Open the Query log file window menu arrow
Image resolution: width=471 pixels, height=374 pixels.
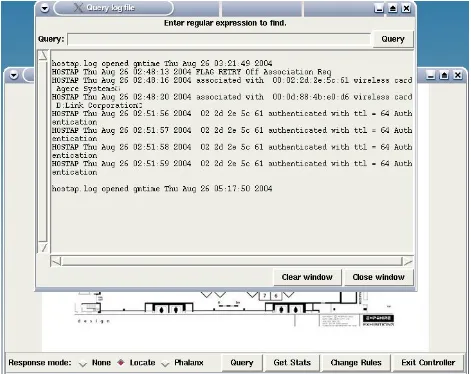[x=45, y=8]
